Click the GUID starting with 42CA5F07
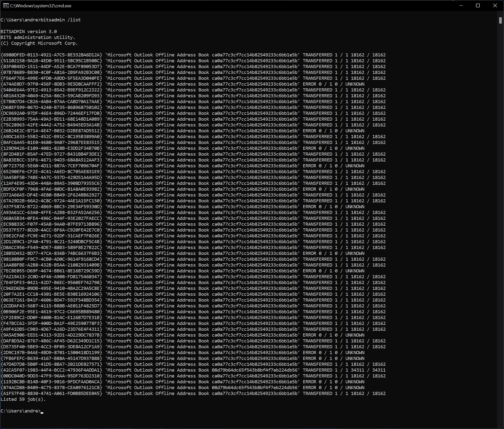Screen dimensions: 504x429 [51, 370]
